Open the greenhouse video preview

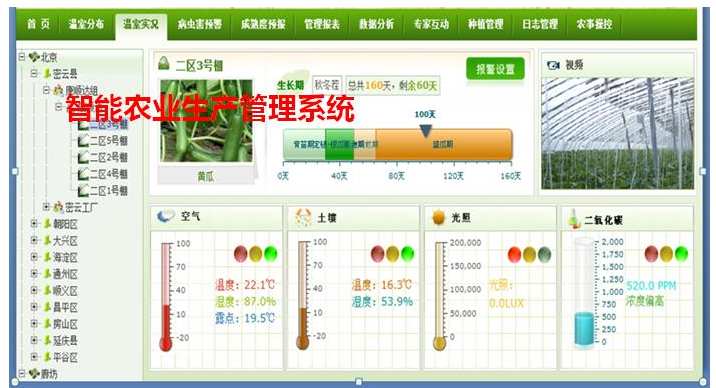pos(617,133)
